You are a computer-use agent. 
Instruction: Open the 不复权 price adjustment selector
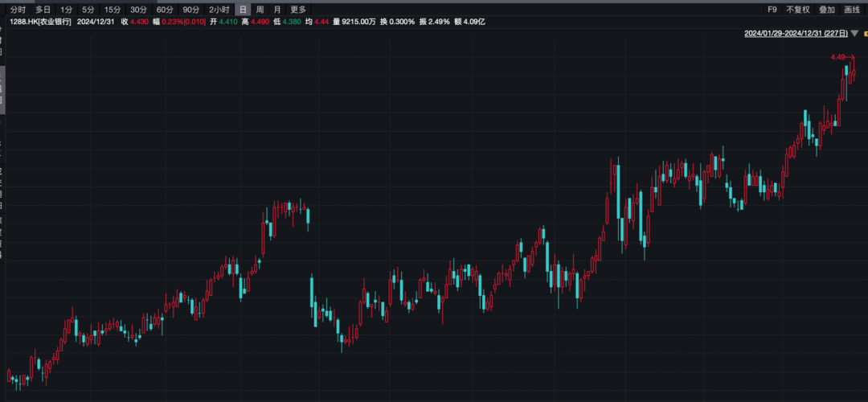[798, 10]
